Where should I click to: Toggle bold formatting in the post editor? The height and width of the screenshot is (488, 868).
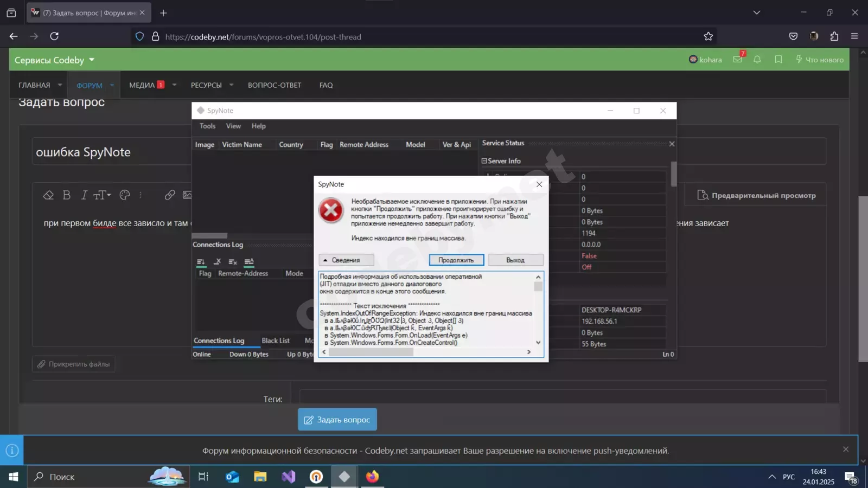(67, 195)
